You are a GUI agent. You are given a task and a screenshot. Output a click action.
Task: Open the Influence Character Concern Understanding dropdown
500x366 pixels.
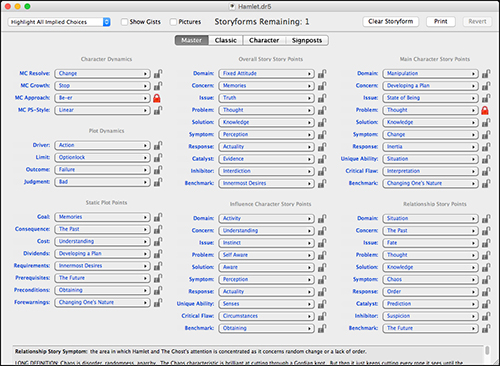pyautogui.click(x=266, y=231)
